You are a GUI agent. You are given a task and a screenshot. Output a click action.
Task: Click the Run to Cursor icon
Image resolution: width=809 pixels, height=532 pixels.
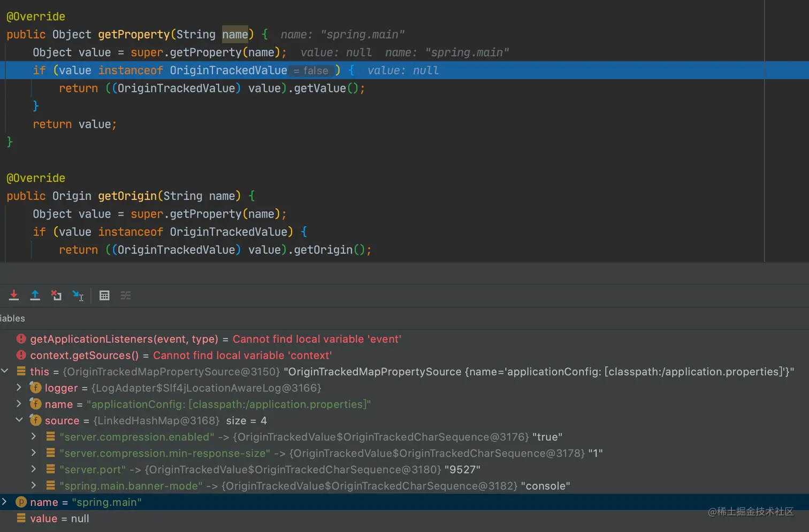78,295
